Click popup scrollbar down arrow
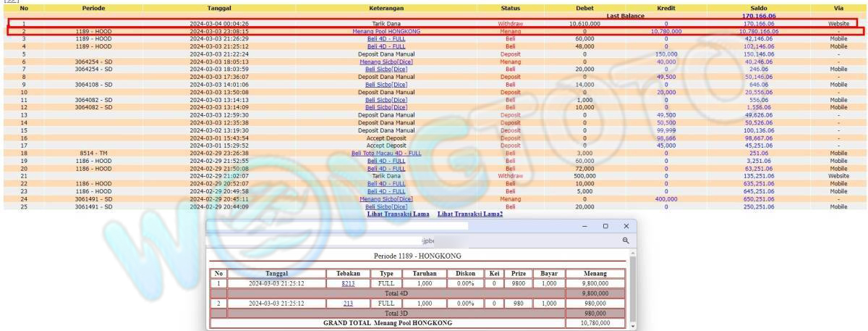 pos(633,327)
